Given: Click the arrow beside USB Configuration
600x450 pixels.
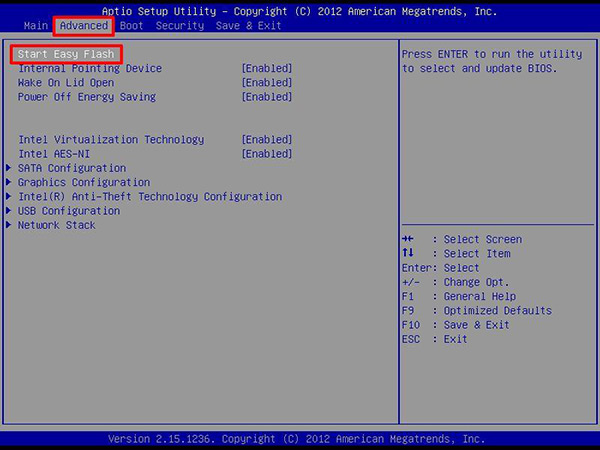Looking at the screenshot, I should tap(9, 211).
